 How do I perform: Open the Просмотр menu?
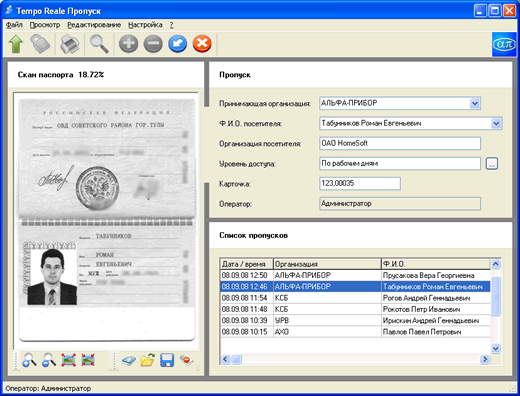click(45, 25)
